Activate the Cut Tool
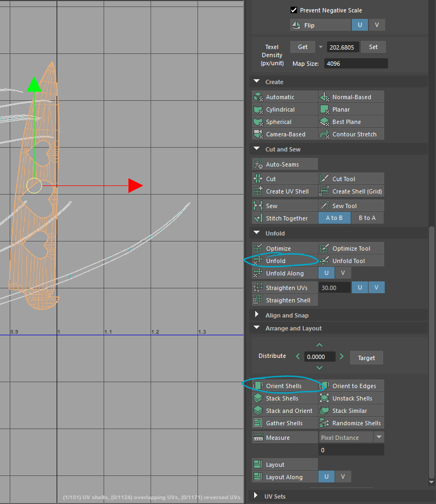The height and width of the screenshot is (504, 436). coord(351,179)
